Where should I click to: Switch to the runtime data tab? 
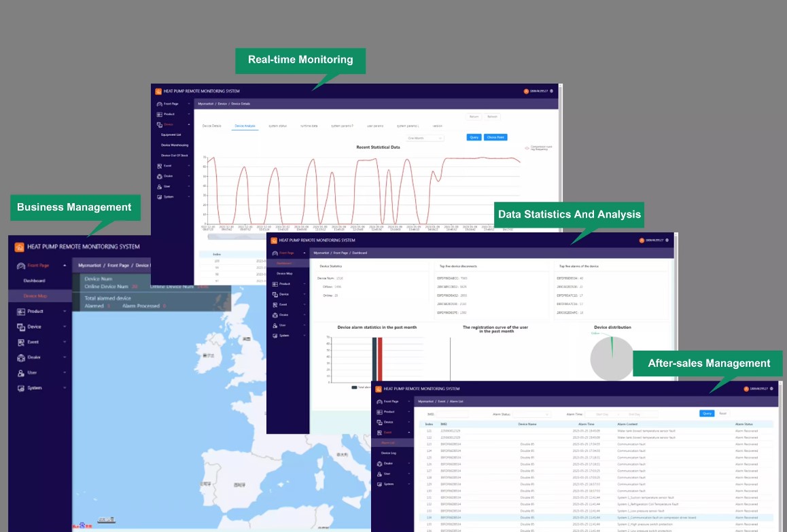(x=309, y=126)
